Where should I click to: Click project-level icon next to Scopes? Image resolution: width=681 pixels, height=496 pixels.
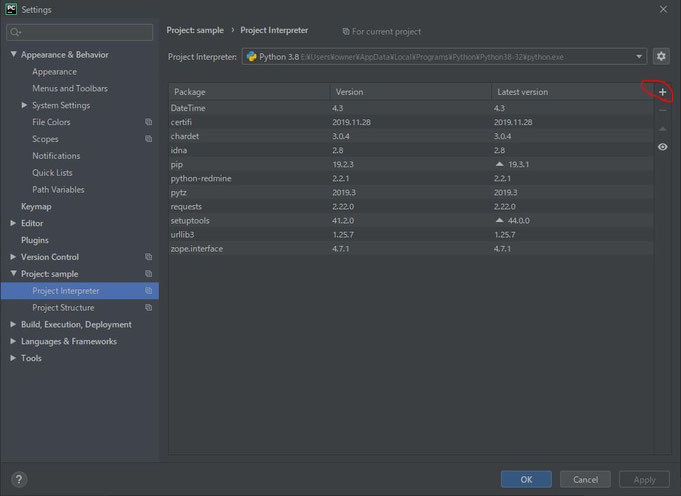pyautogui.click(x=149, y=139)
